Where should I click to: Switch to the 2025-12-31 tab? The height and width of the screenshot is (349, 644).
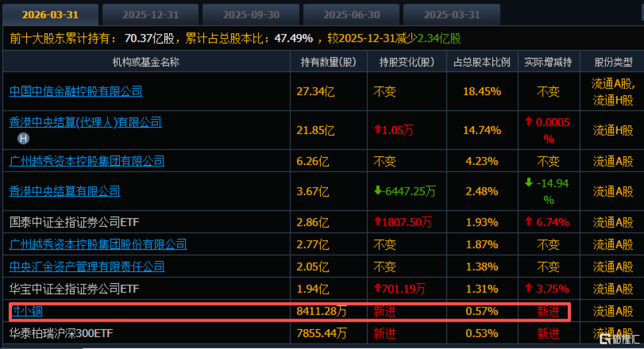[150, 15]
